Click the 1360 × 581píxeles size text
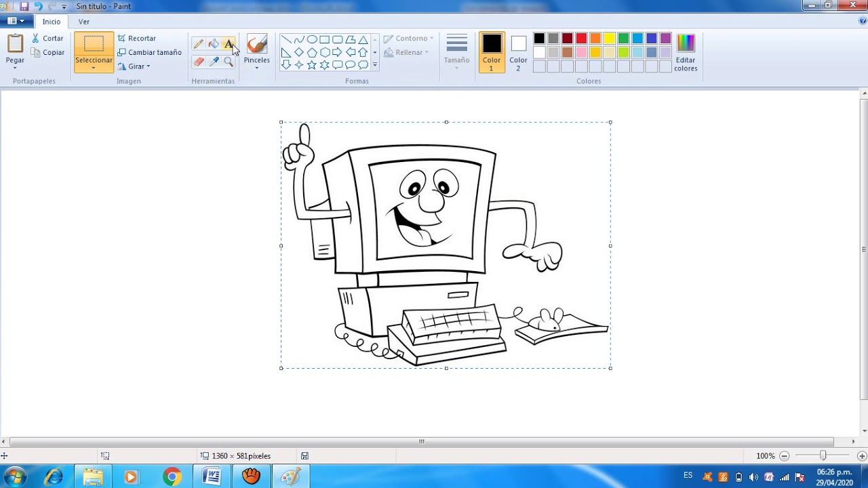The image size is (868, 488). tap(241, 456)
